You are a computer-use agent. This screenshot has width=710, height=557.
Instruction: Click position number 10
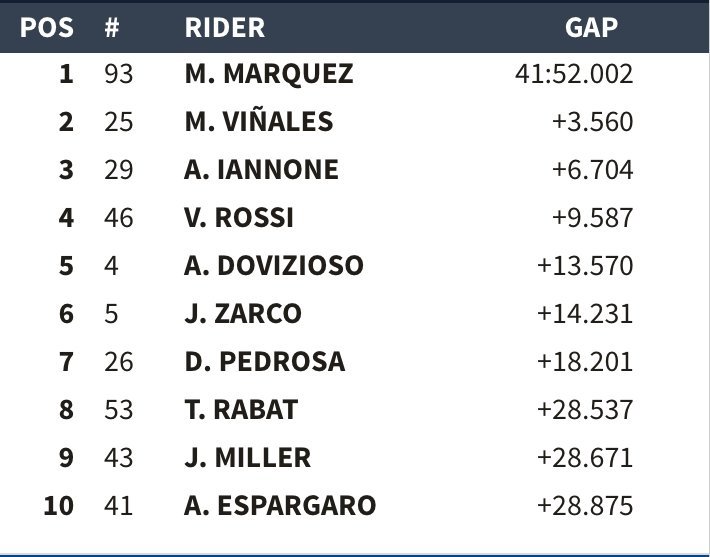[x=58, y=505]
